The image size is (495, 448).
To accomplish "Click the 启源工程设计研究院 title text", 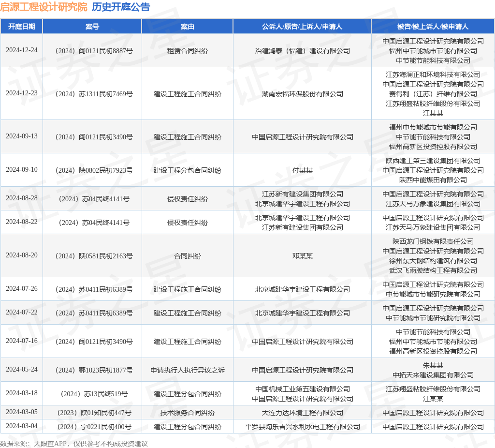I will tap(44, 7).
